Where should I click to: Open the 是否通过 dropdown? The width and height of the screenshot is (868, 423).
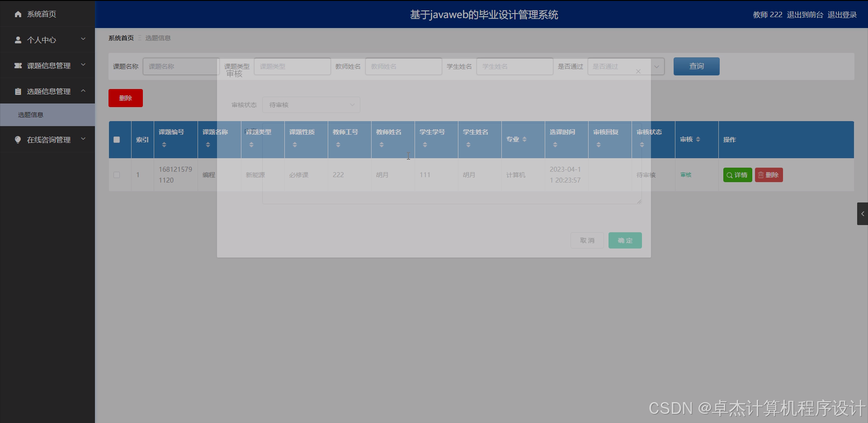tap(657, 66)
